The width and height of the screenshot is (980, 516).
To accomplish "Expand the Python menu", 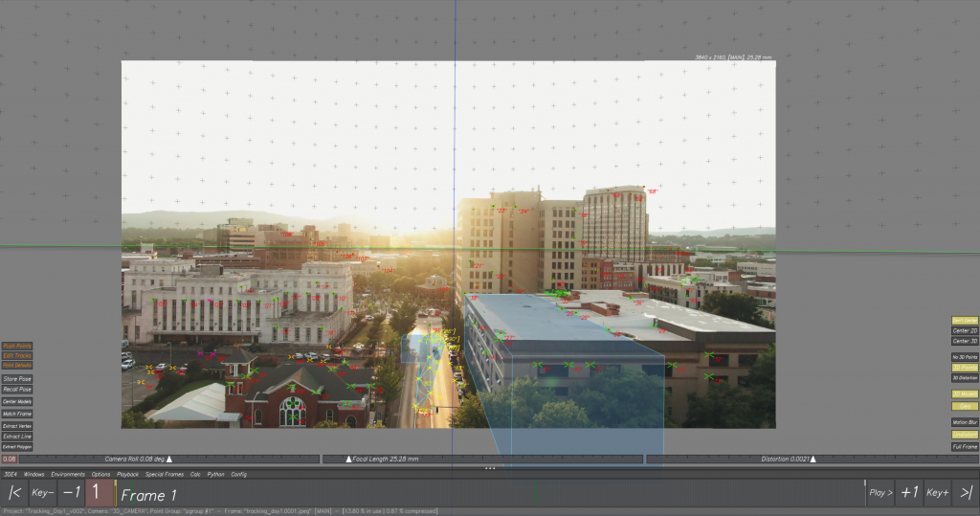I will pyautogui.click(x=215, y=474).
